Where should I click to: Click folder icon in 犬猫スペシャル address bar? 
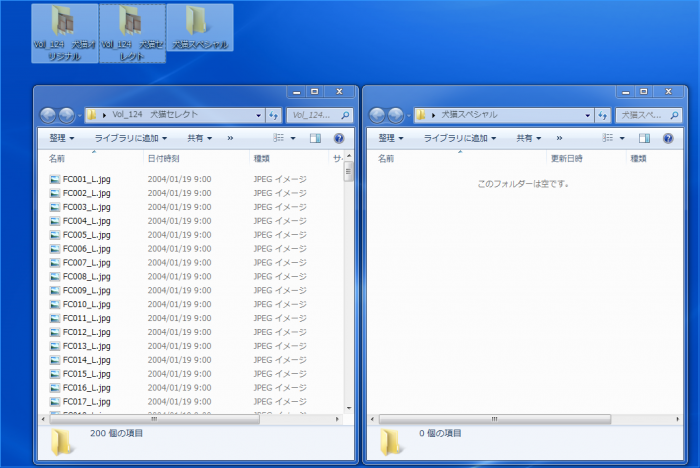click(421, 115)
